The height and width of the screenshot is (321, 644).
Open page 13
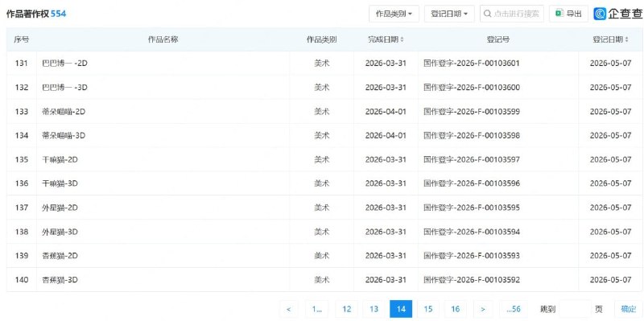pyautogui.click(x=374, y=309)
